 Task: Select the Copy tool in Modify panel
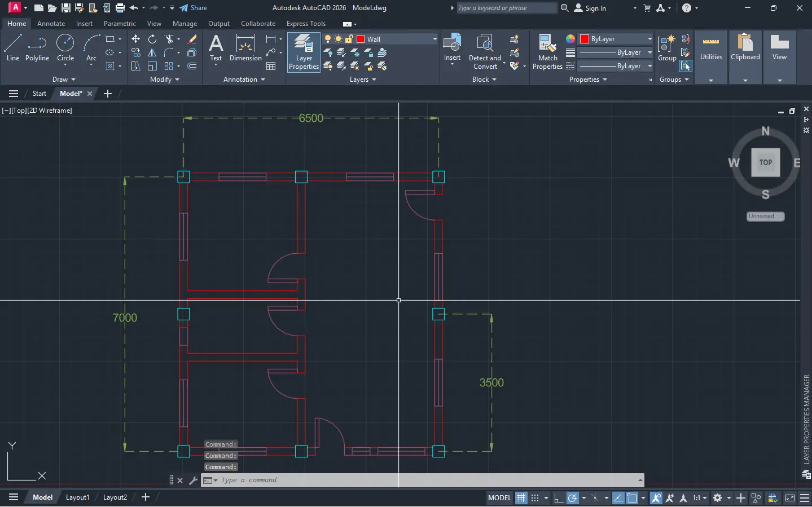click(135, 52)
